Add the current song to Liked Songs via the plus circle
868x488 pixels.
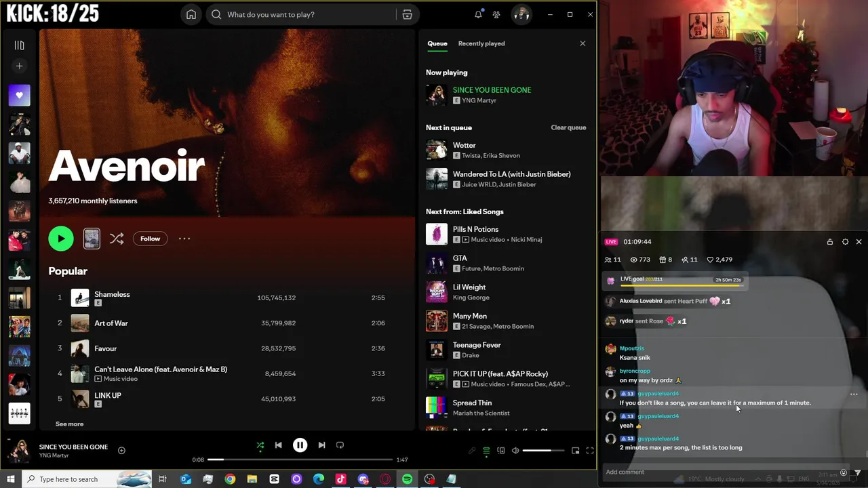tap(121, 450)
